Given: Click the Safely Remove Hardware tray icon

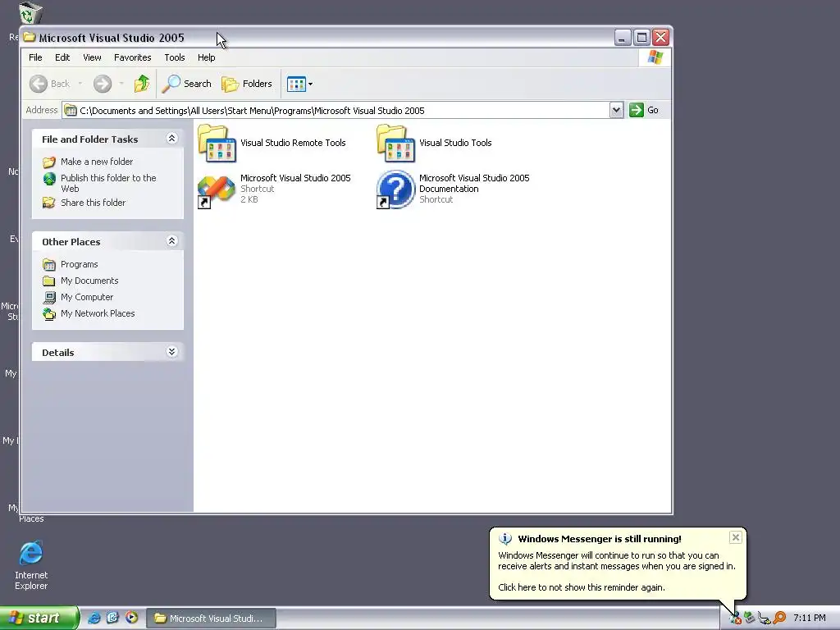Looking at the screenshot, I should tap(750, 619).
